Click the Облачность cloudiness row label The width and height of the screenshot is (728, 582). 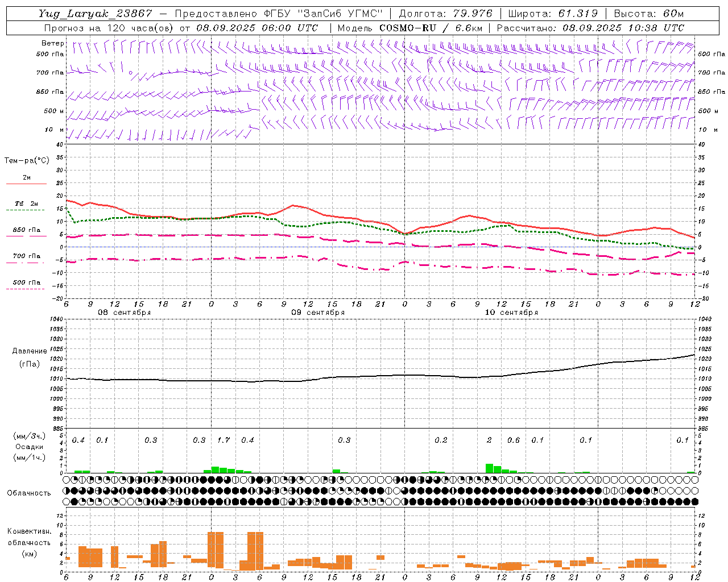click(x=29, y=493)
